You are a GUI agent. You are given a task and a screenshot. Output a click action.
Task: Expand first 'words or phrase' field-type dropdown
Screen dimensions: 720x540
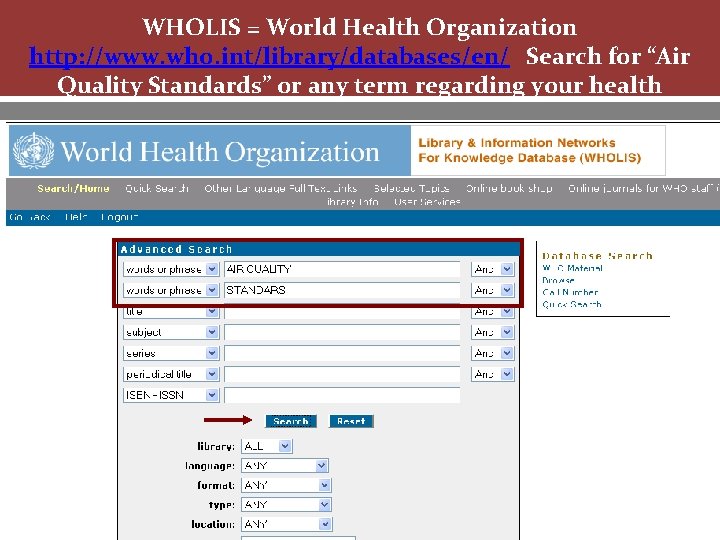pos(171,269)
